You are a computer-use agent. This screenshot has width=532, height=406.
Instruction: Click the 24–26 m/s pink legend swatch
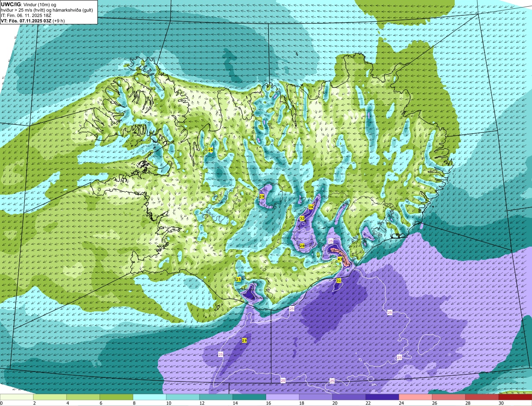click(416, 397)
